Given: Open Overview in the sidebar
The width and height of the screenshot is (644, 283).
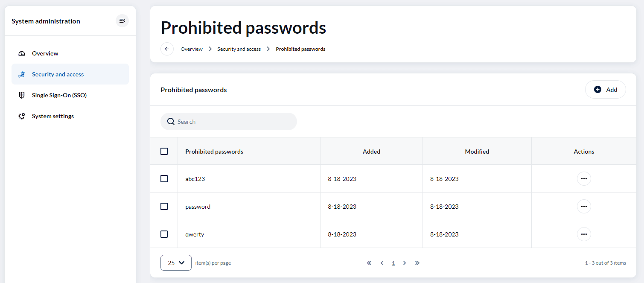Looking at the screenshot, I should point(70,53).
